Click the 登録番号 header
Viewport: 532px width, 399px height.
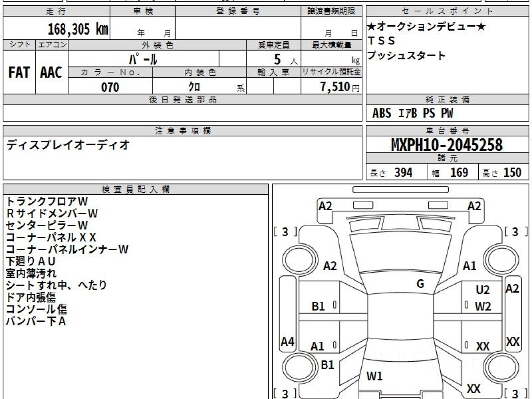(238, 12)
